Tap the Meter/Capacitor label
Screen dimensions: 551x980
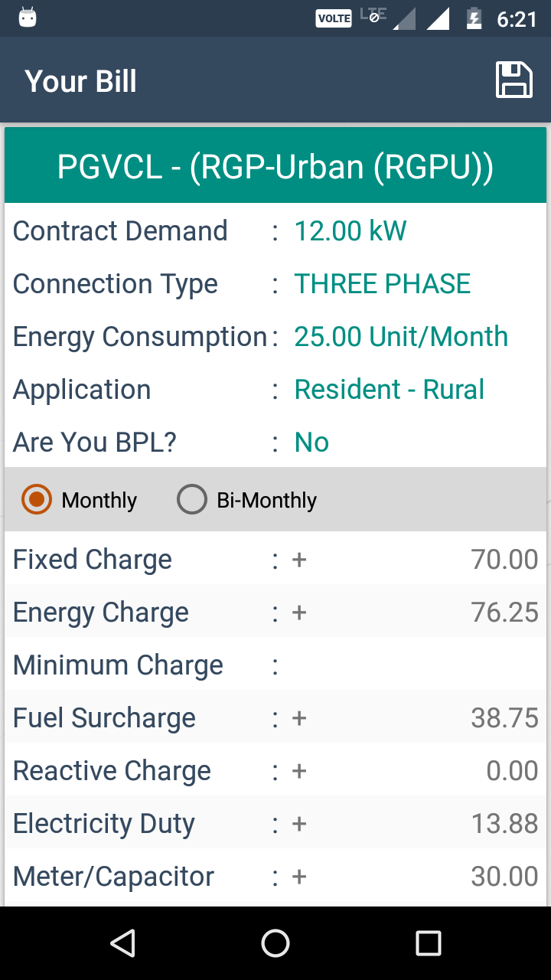[x=113, y=877]
